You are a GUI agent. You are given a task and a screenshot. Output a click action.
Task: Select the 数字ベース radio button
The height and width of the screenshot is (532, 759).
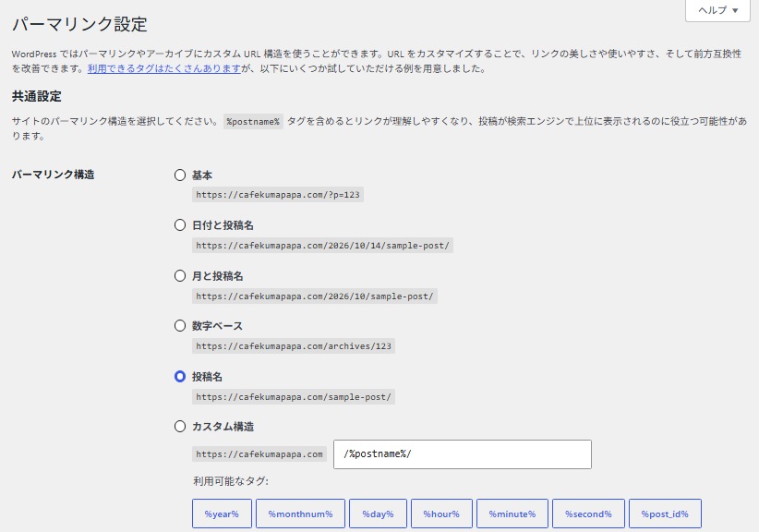point(180,326)
